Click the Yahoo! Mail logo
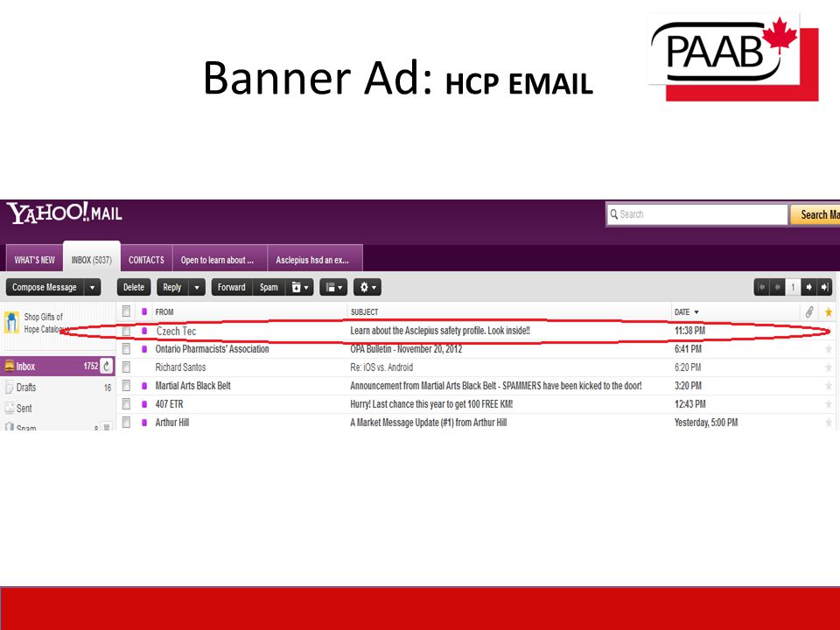This screenshot has width=840, height=630. 64,213
